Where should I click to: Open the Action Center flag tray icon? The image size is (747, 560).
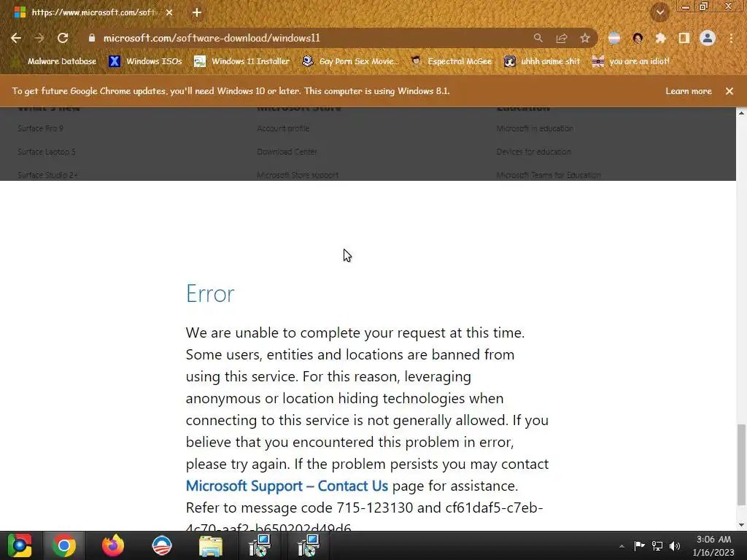(639, 546)
